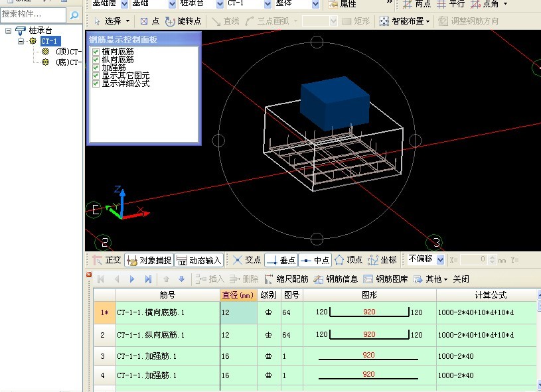Click the search magnifier icon
This screenshot has width=541, height=392.
coord(74,15)
